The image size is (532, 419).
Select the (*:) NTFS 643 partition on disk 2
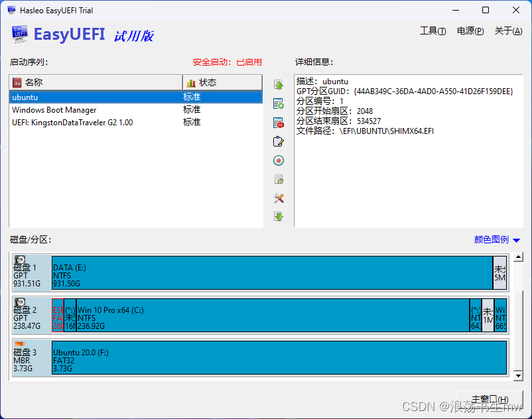pyautogui.click(x=476, y=315)
